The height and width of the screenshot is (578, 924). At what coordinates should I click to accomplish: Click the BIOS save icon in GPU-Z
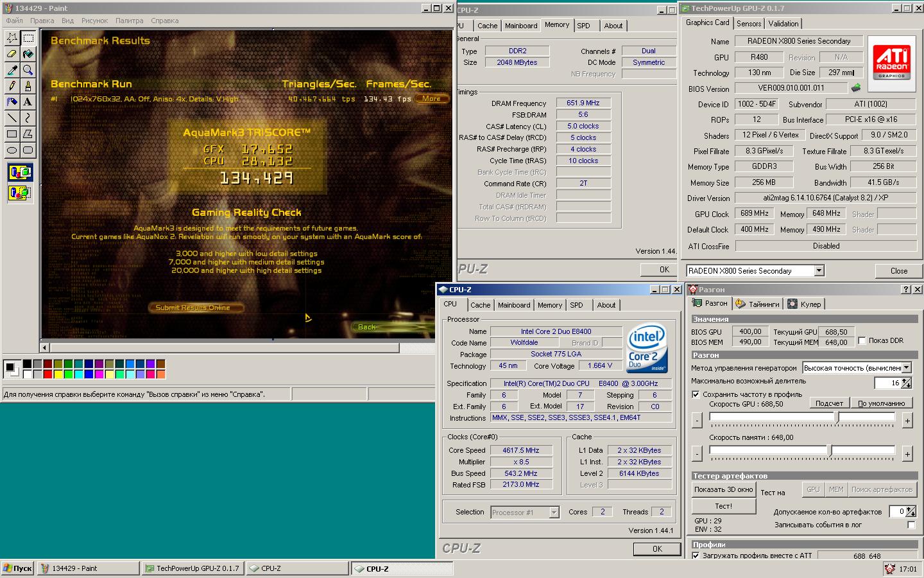pos(855,88)
